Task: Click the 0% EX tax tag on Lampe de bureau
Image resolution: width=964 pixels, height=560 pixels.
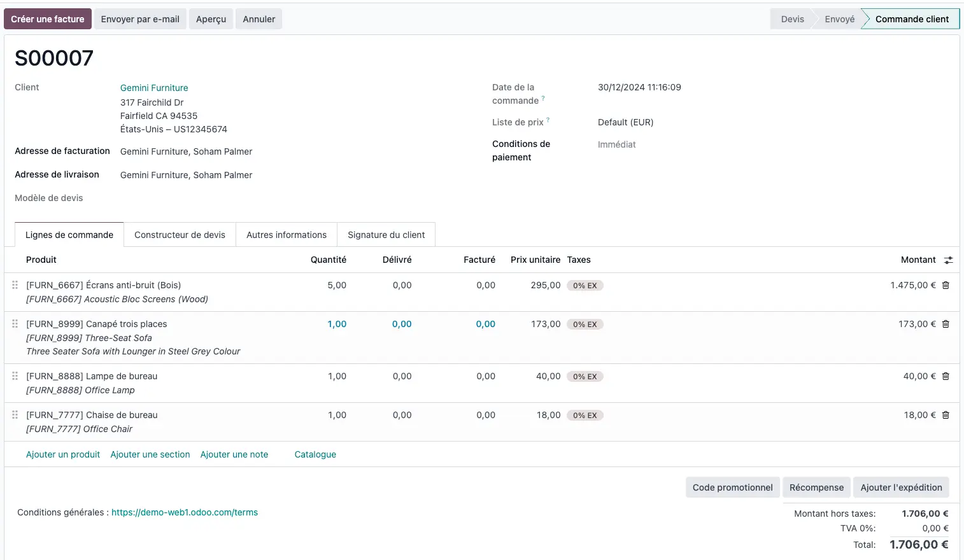Action: point(585,377)
